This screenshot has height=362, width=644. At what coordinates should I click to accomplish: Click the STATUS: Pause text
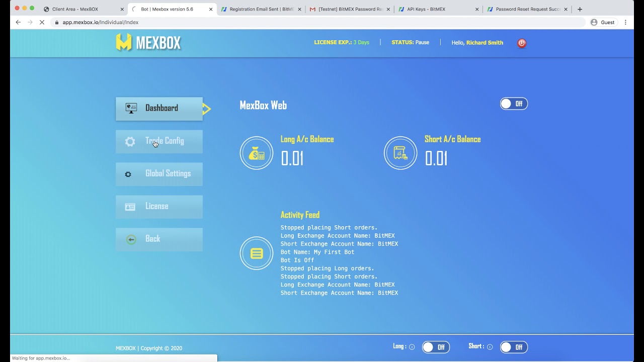click(x=410, y=43)
